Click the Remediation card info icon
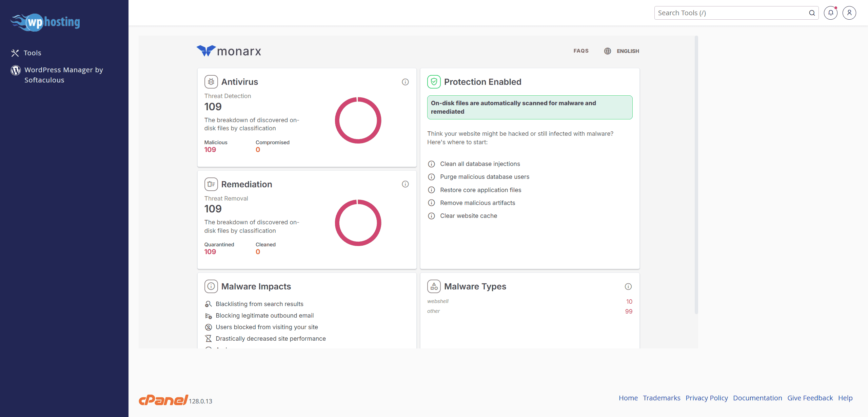This screenshot has height=417, width=868. point(405,184)
